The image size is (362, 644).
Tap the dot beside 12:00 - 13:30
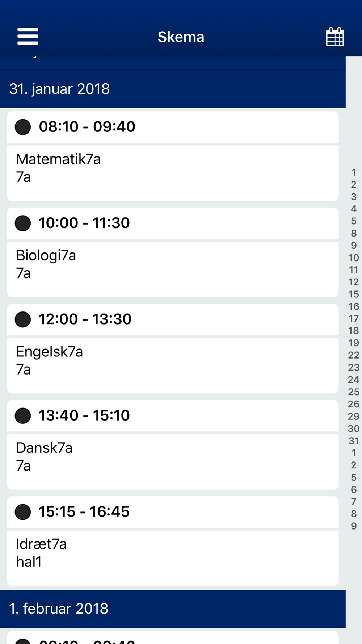23,319
